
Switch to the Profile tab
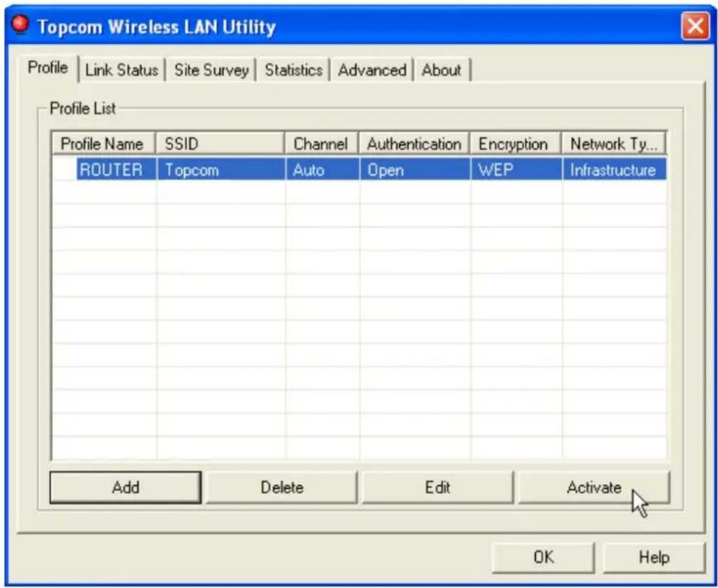point(47,68)
